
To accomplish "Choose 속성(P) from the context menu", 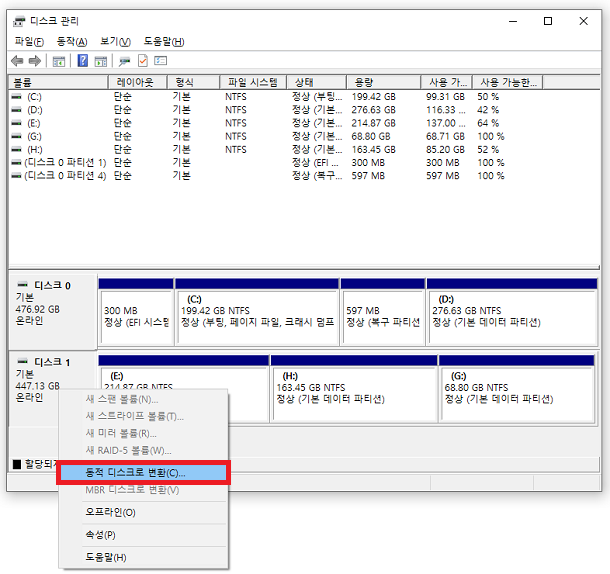I will (100, 535).
